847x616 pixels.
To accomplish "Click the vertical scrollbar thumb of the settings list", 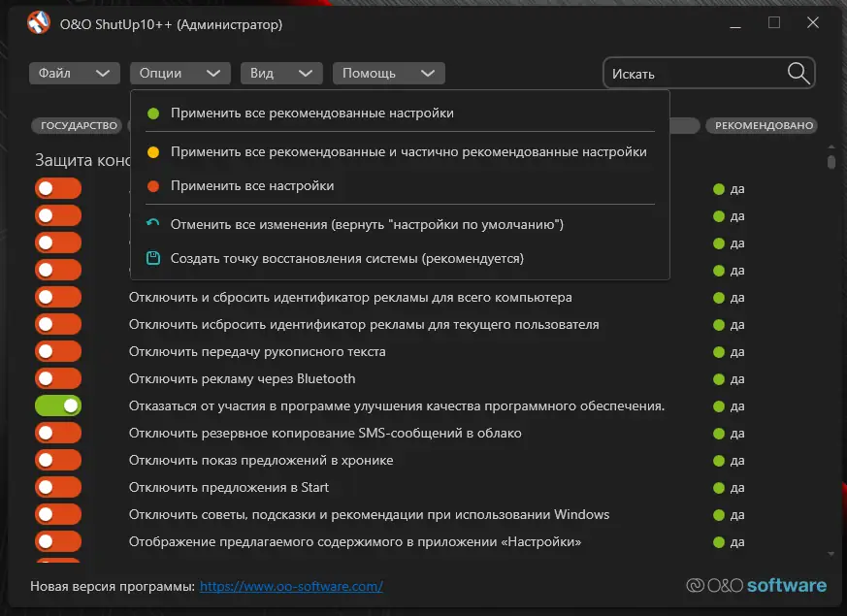I will coord(831,161).
